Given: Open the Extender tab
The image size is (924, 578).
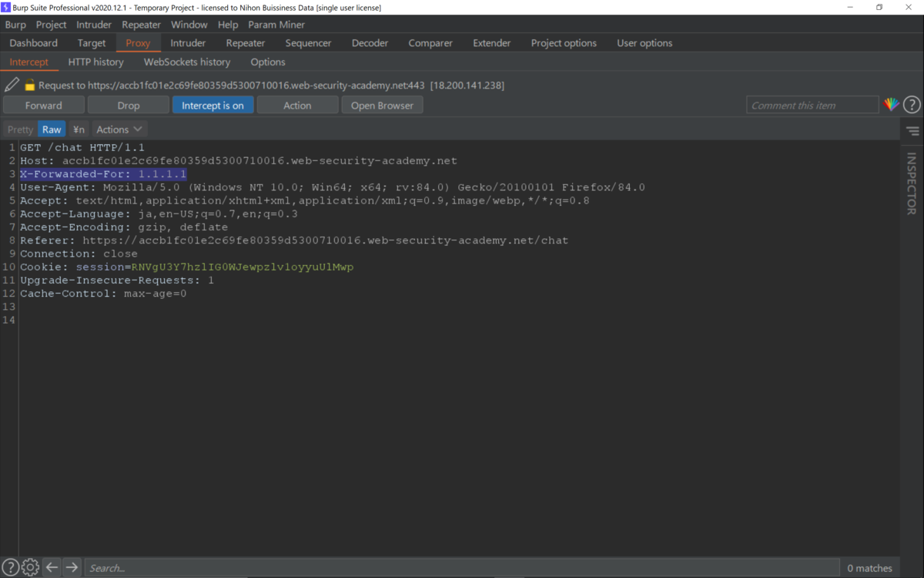Looking at the screenshot, I should tap(492, 43).
